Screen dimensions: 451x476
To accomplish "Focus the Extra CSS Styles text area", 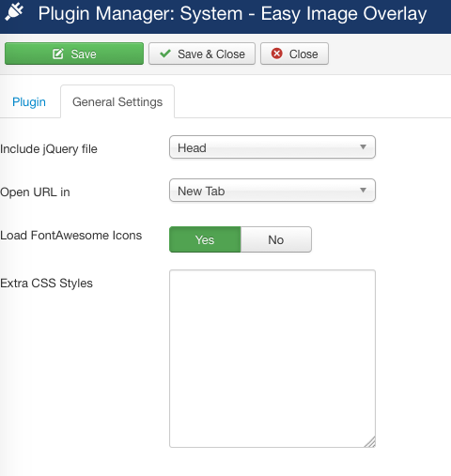I will point(272,359).
